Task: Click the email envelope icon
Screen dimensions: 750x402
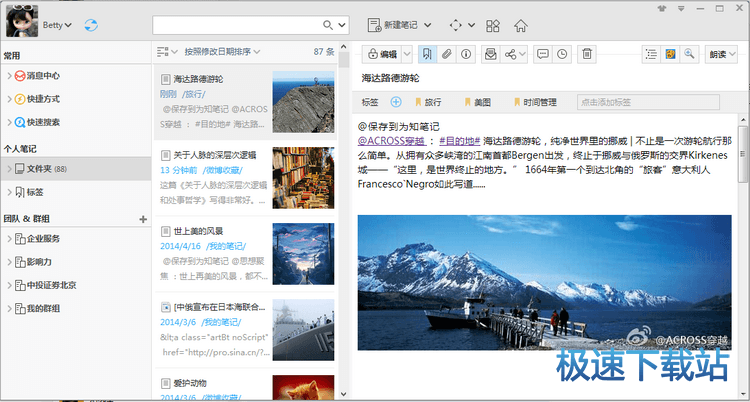Action: [491, 54]
